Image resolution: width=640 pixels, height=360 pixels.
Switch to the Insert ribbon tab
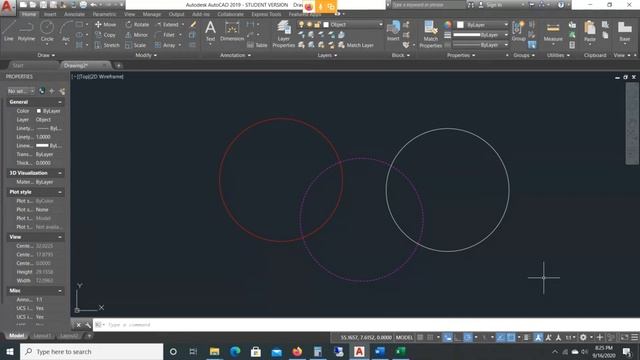50,14
